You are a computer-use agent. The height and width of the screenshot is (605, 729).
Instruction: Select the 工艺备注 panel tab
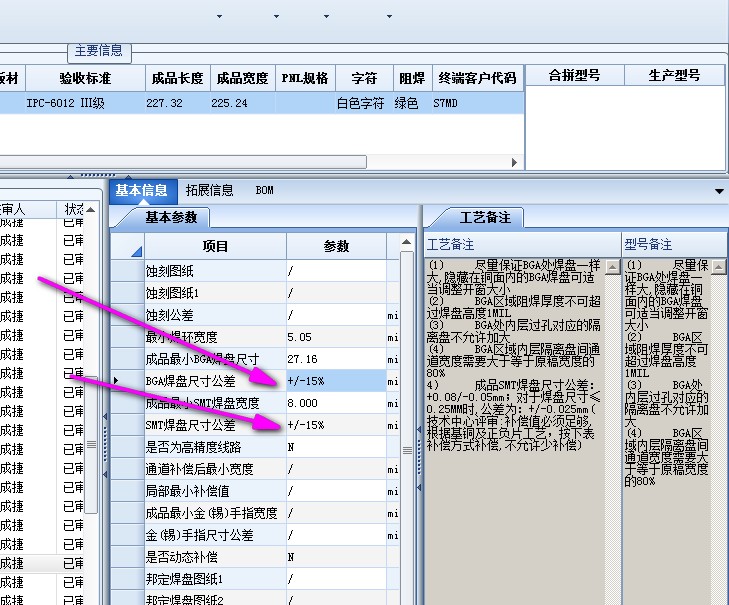485,217
